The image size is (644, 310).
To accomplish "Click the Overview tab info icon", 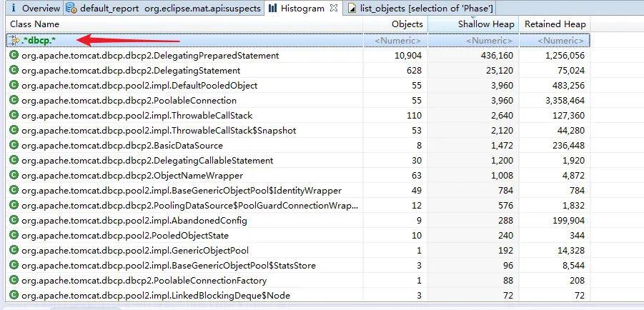I will tap(14, 8).
